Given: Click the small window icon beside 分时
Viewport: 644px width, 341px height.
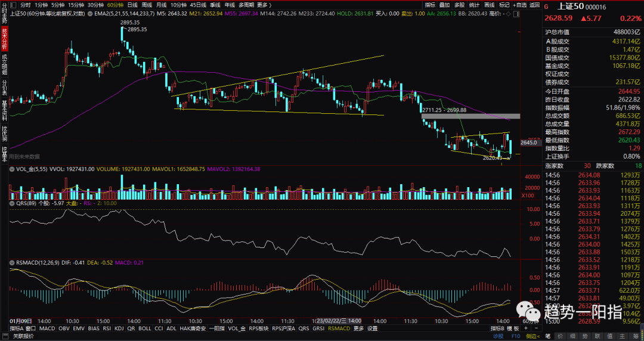Looking at the screenshot, I should [13, 5].
